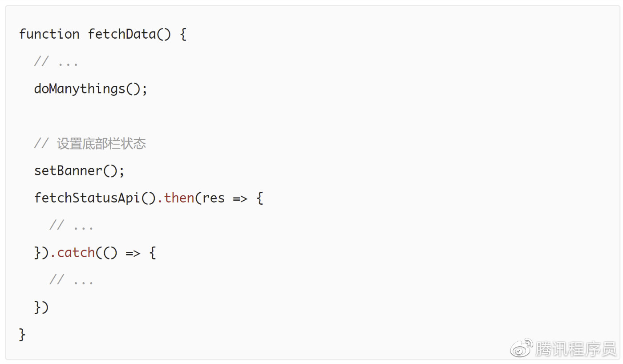Viewport: 623px width, 364px height.
Task: Click the arrow => after res
Action: pyautogui.click(x=240, y=198)
